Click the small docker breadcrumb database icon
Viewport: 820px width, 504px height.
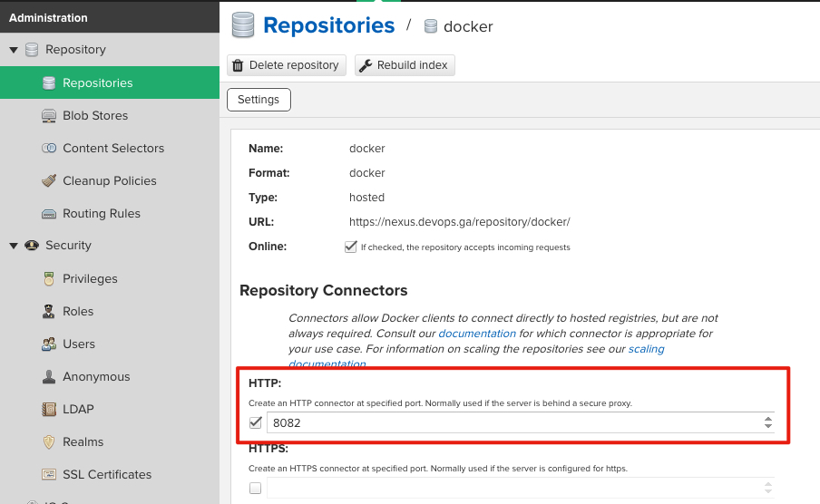point(430,26)
